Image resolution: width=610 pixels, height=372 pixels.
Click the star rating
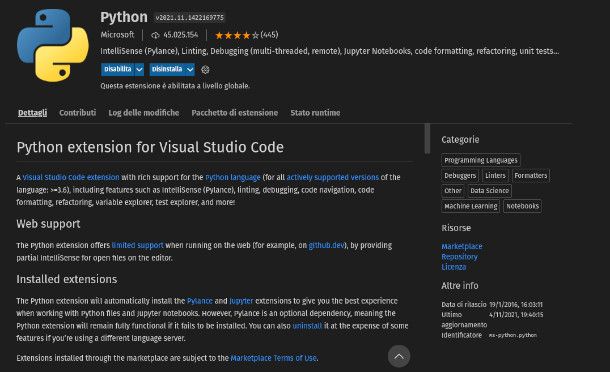pyautogui.click(x=237, y=35)
